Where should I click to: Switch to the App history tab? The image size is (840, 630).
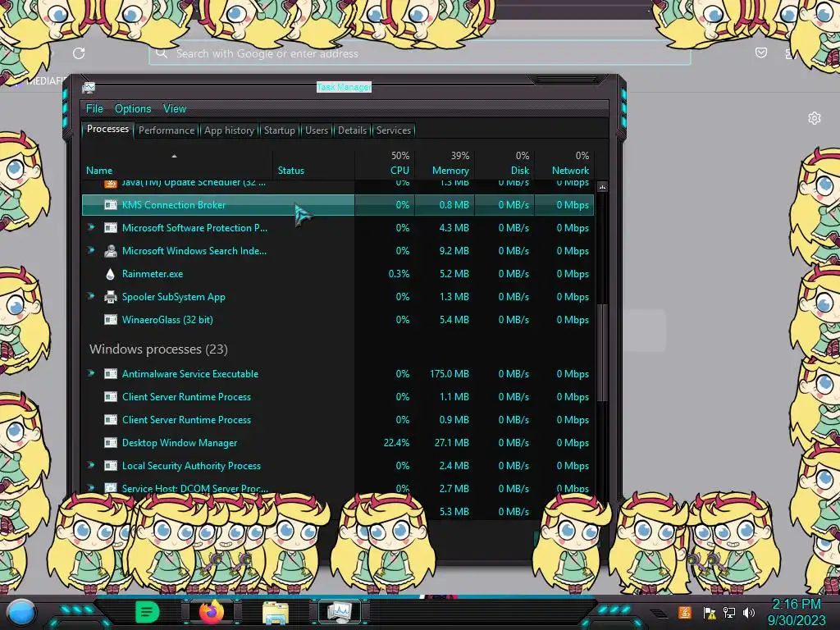[x=230, y=130]
